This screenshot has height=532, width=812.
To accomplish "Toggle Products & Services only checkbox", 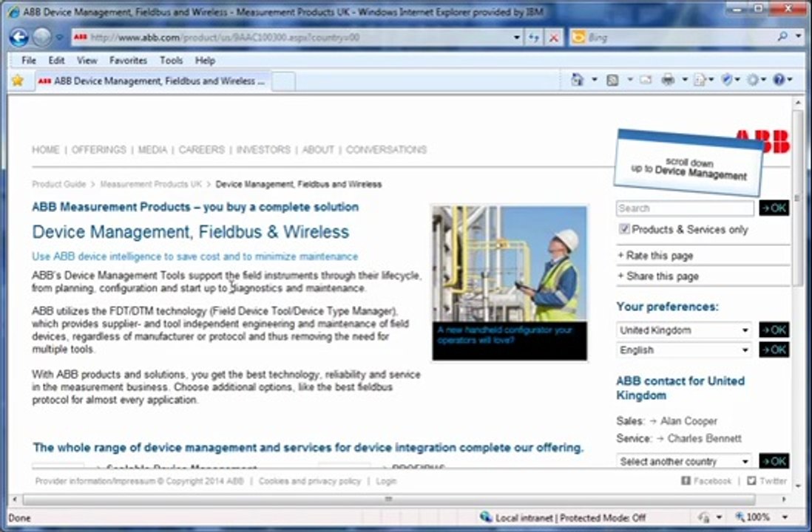I will pos(624,229).
